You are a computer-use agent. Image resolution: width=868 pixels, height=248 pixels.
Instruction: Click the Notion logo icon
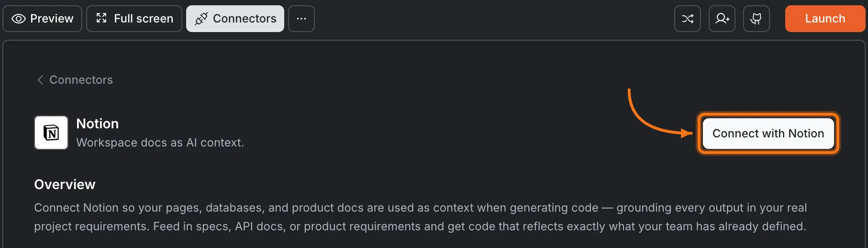point(51,133)
